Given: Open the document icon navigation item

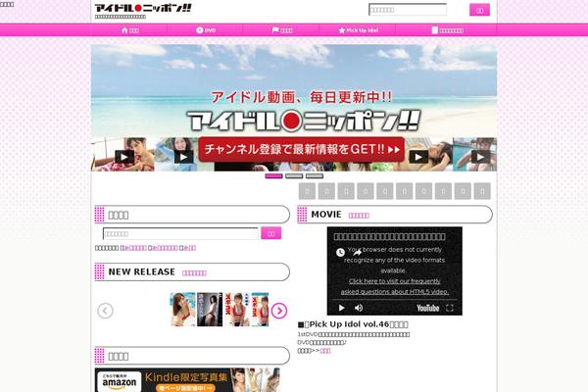Looking at the screenshot, I should (447, 30).
